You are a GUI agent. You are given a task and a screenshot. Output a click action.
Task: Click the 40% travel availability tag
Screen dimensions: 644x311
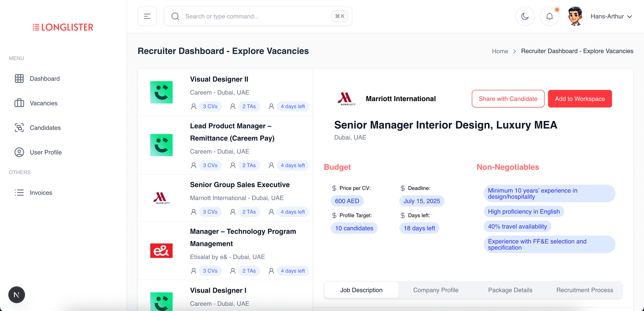[517, 226]
